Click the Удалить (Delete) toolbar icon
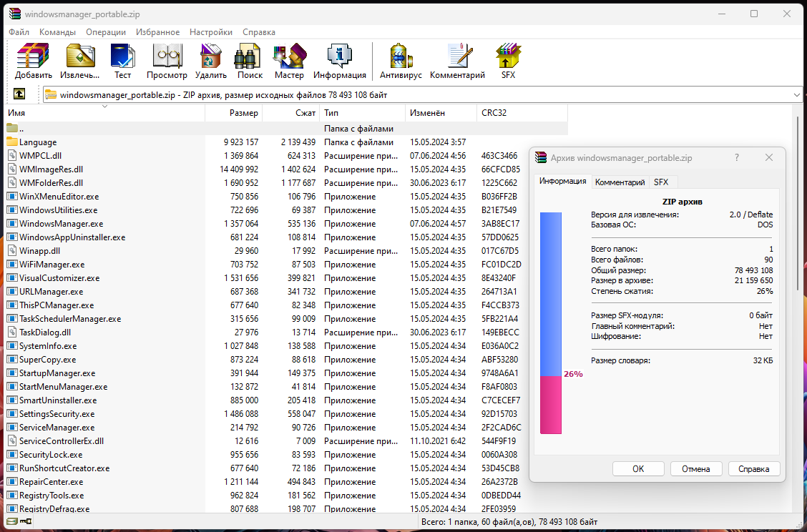The height and width of the screenshot is (532, 807). click(x=210, y=61)
